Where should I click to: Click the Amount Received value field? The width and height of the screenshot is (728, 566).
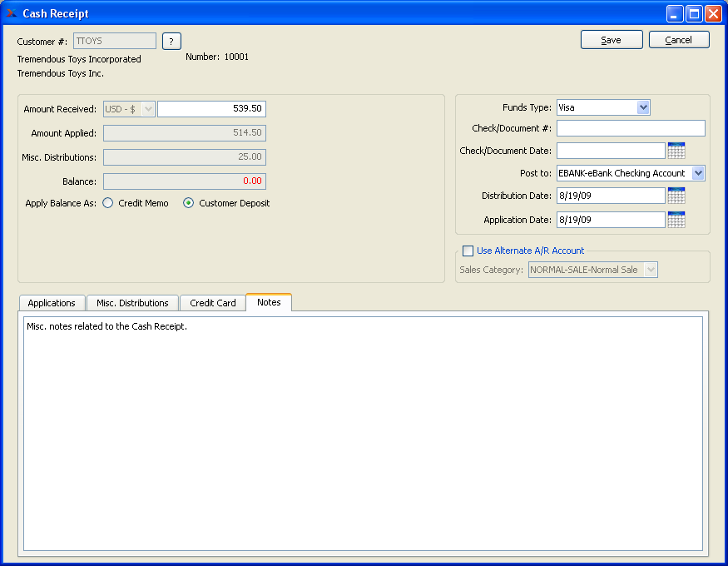click(211, 109)
